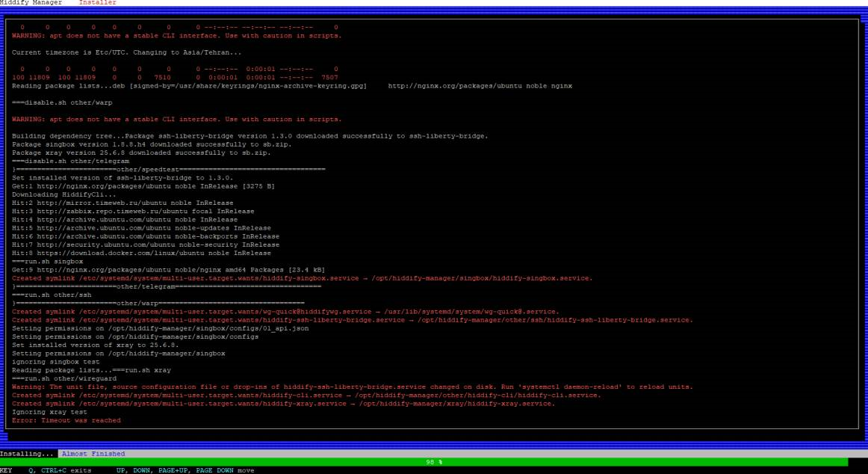Click the 'Hit:8 https://download.docker.com' line
The image size is (868, 474).
pos(141,253)
